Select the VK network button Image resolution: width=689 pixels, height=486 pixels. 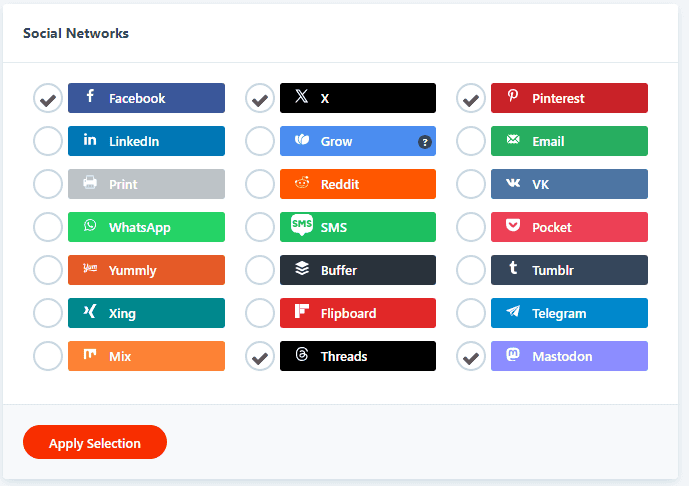[569, 184]
